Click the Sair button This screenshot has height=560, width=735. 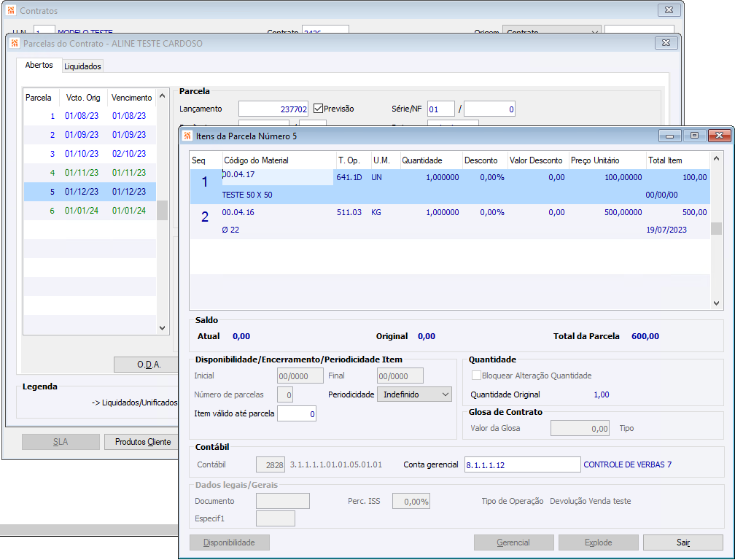pyautogui.click(x=682, y=542)
